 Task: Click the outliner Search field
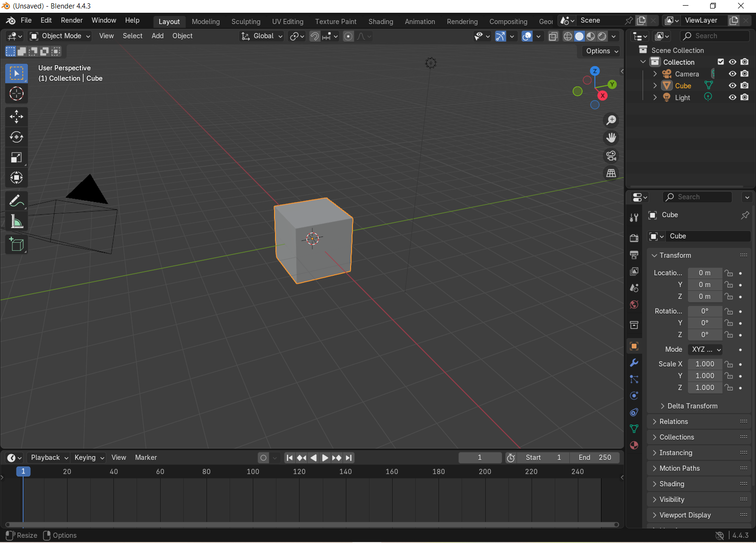tap(715, 36)
